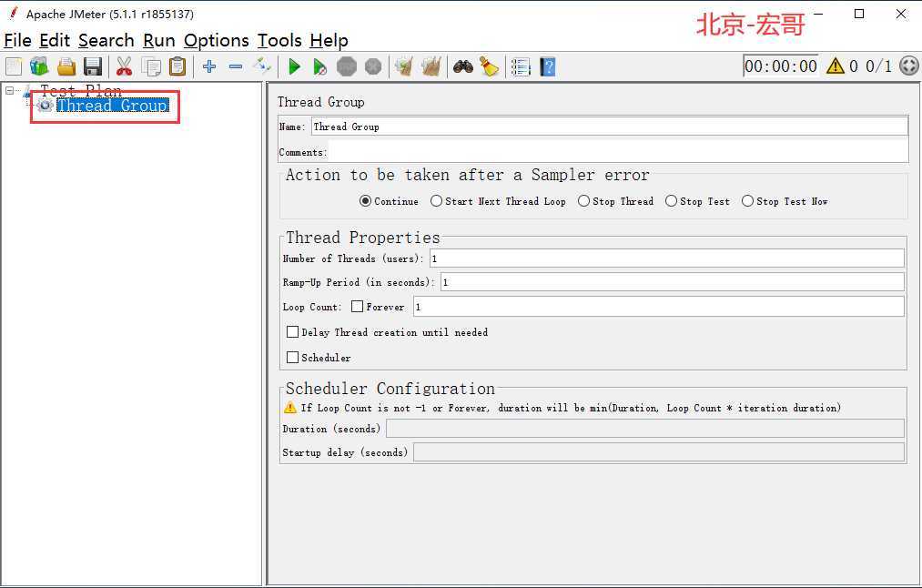Open the Templates icon in toolbar
The width and height of the screenshot is (922, 588).
click(39, 66)
